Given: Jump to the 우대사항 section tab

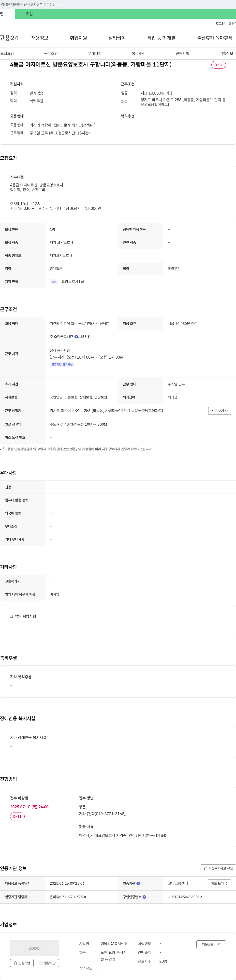Looking at the screenshot, I should click(95, 54).
